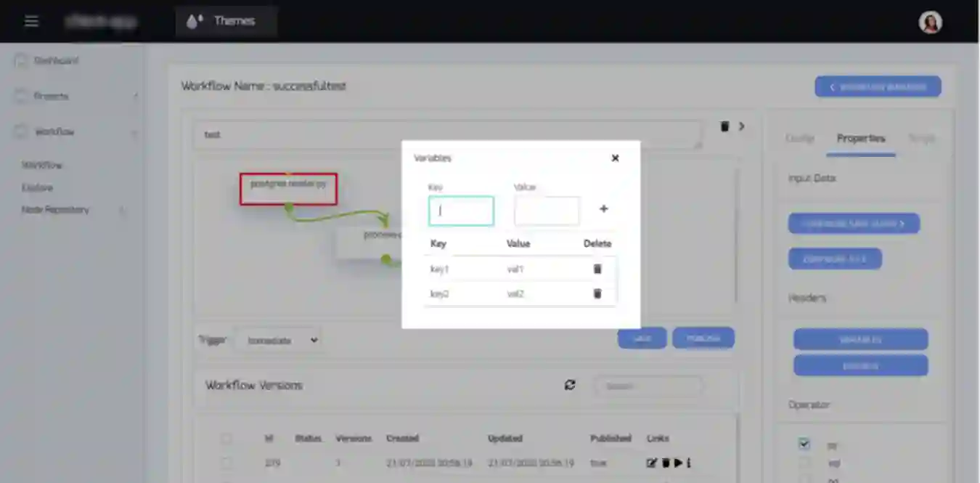Switch to the Properties tab

point(860,138)
